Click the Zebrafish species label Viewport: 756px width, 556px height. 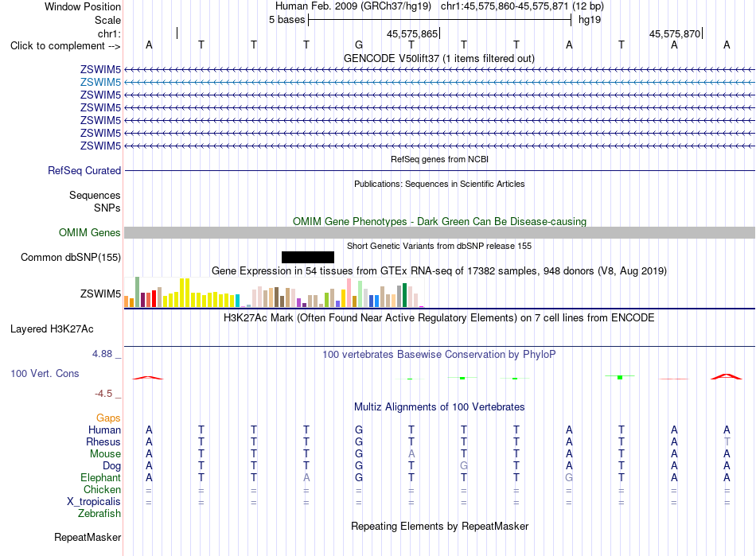click(x=99, y=514)
